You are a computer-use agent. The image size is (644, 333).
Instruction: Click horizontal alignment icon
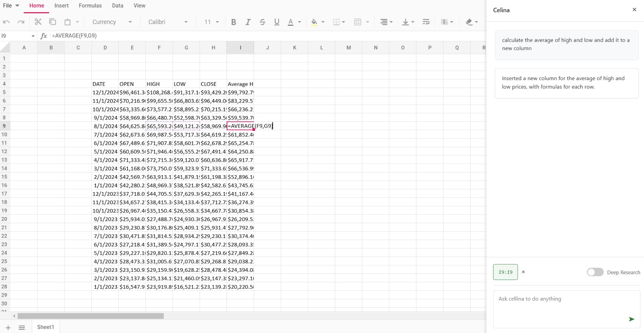point(384,22)
